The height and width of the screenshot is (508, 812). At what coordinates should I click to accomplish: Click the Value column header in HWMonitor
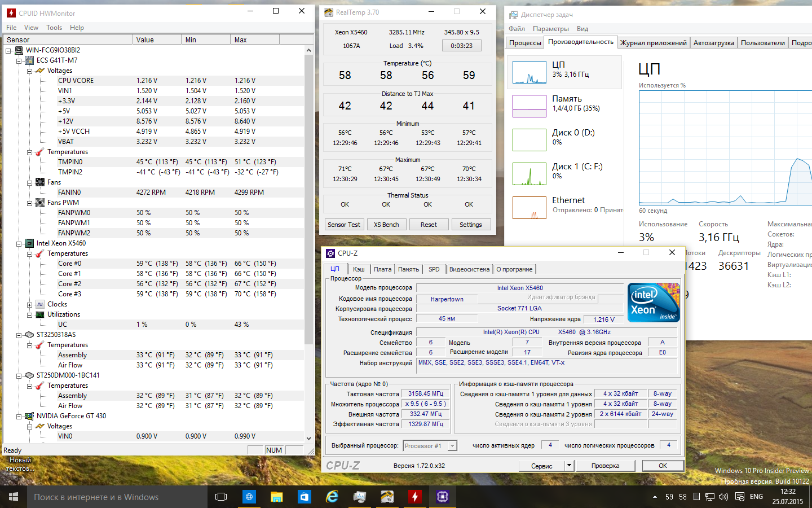[157, 40]
